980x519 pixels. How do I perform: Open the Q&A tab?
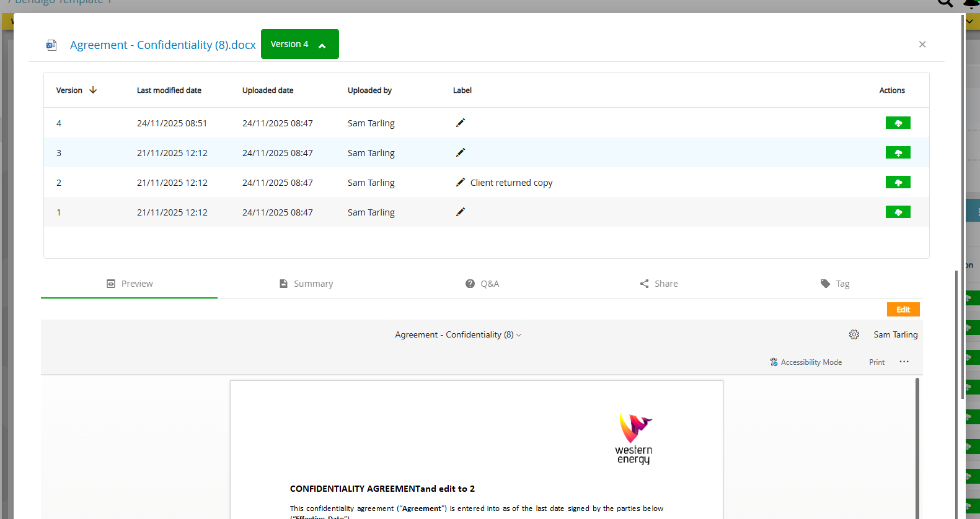coord(482,284)
